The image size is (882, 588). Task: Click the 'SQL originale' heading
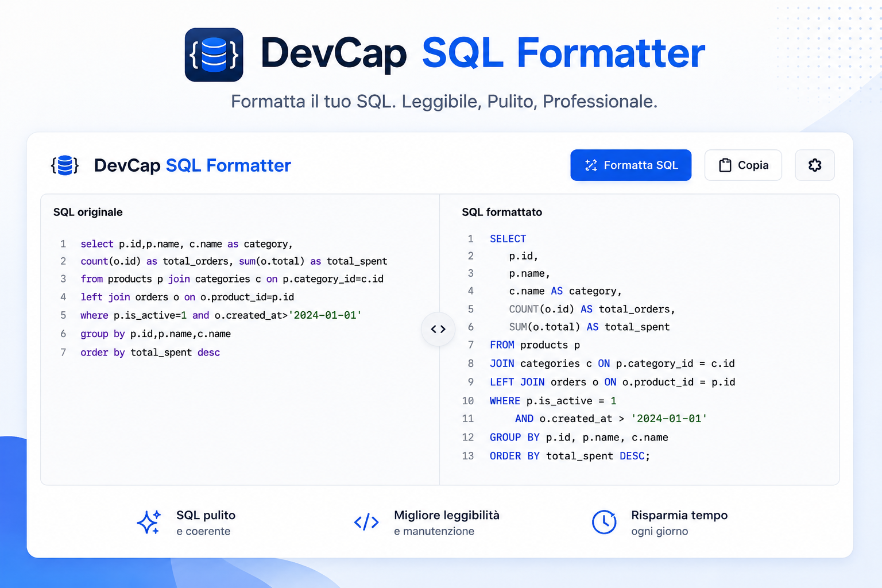pos(88,212)
